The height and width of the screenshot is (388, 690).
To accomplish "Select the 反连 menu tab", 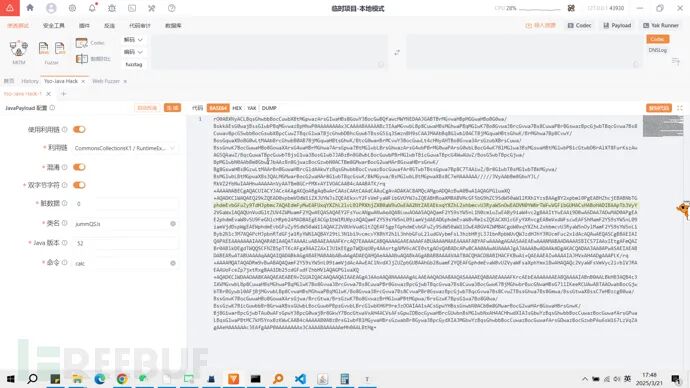I will [109, 26].
